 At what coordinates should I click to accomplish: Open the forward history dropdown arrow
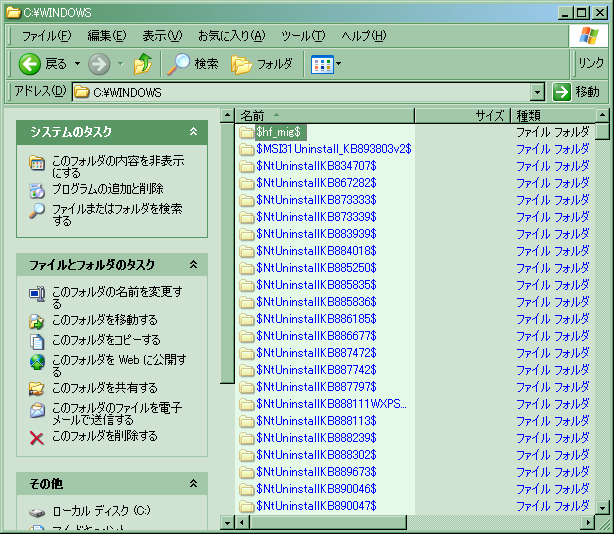click(121, 64)
